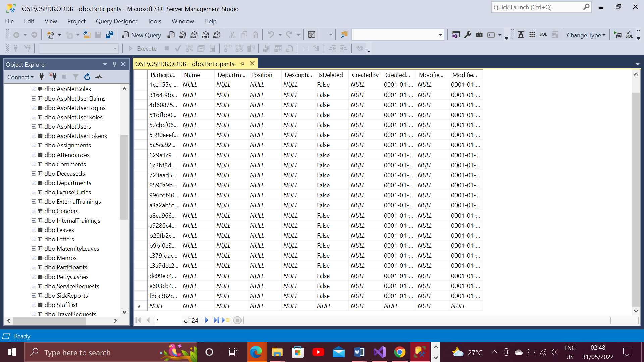Click the Connect plug icon in Object Explorer
This screenshot has width=644, height=362.
42,77
